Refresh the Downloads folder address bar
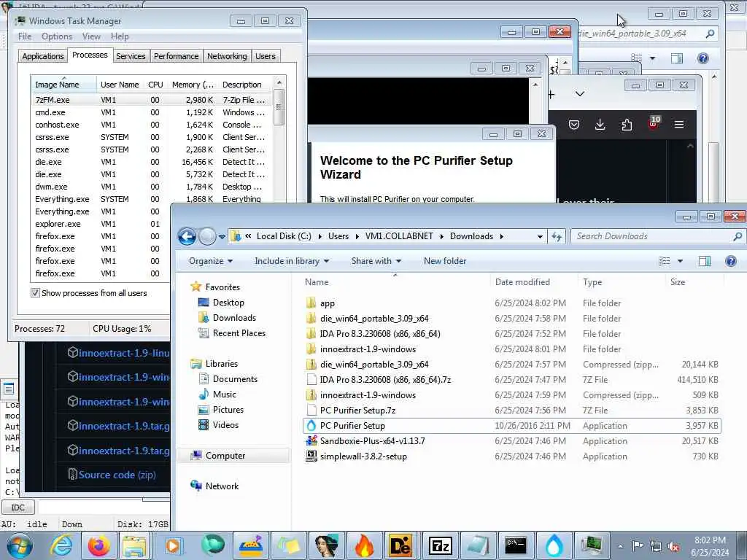 [557, 236]
